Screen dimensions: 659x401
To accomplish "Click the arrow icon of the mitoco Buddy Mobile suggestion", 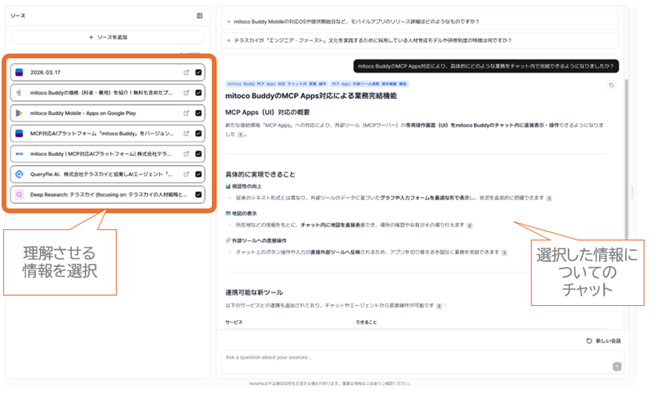I will coord(228,21).
